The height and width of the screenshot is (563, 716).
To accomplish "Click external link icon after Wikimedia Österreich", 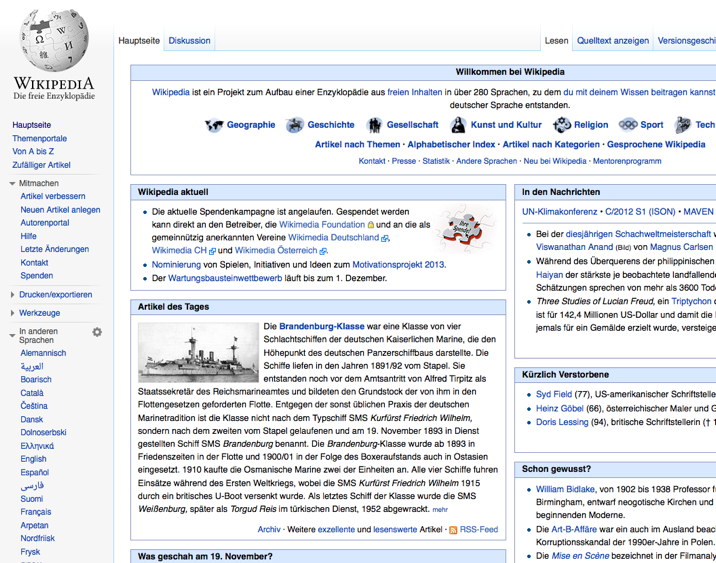I will (x=323, y=251).
